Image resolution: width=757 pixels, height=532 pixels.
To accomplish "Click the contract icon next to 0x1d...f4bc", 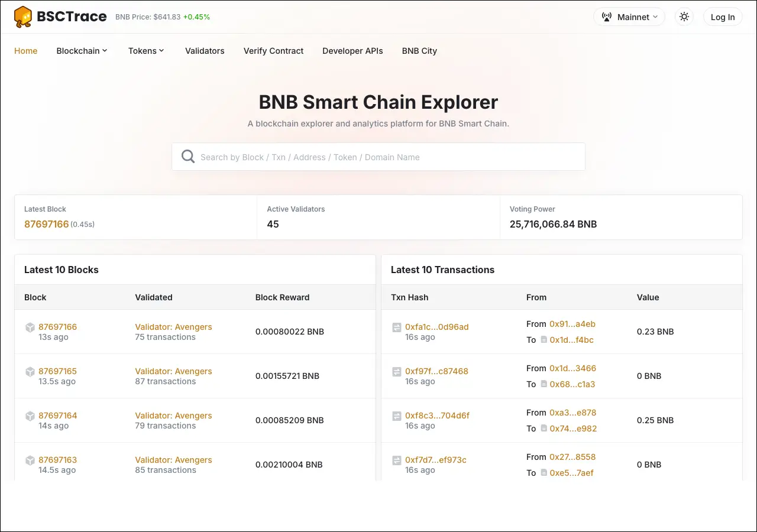I will click(x=544, y=340).
